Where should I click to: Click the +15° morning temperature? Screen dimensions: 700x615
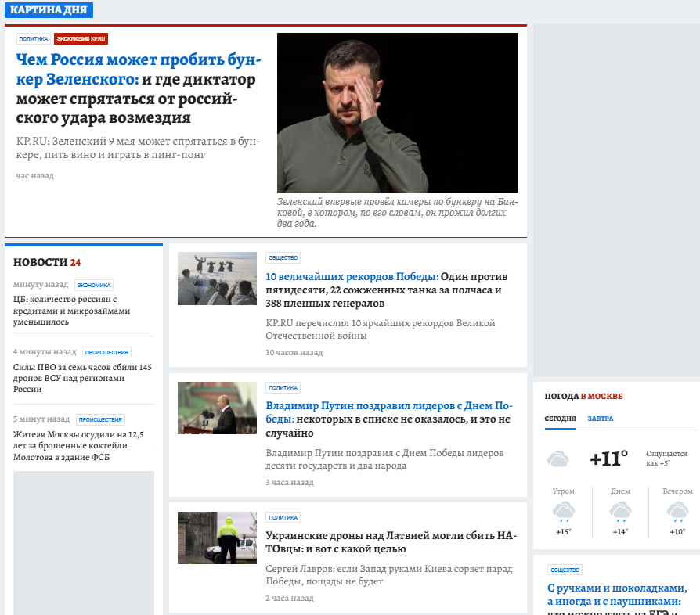coord(564,531)
